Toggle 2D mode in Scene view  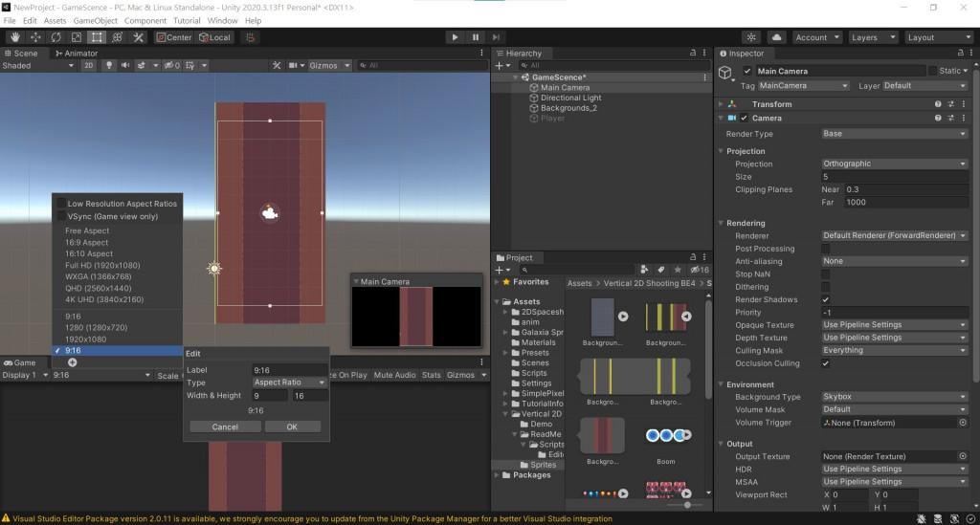(x=89, y=66)
